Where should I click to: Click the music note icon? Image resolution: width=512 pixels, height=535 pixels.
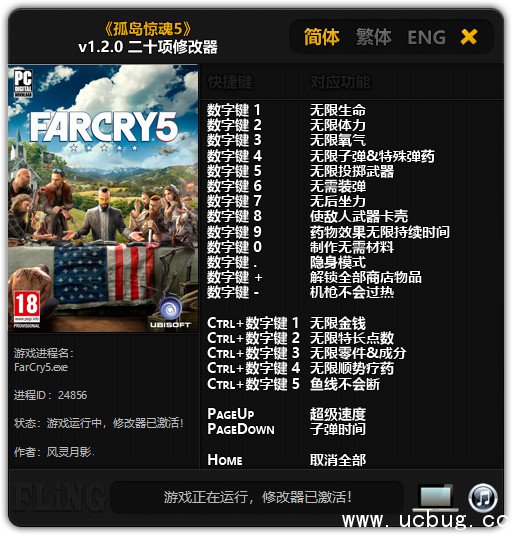coord(483,498)
